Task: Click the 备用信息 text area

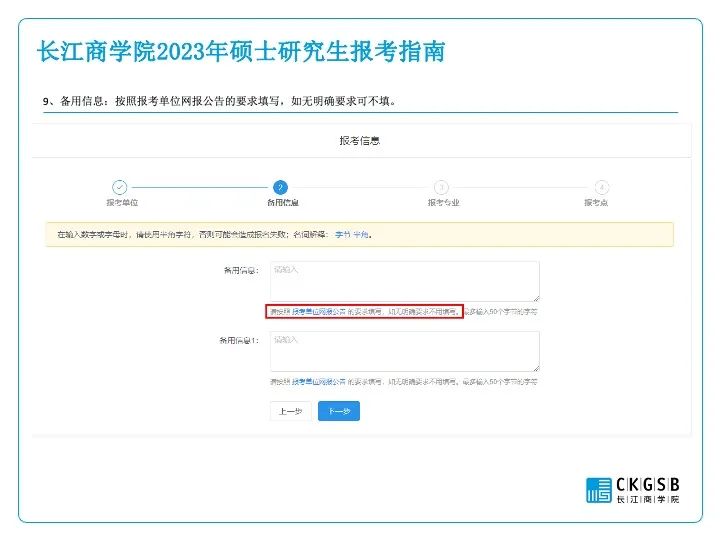Action: [405, 281]
